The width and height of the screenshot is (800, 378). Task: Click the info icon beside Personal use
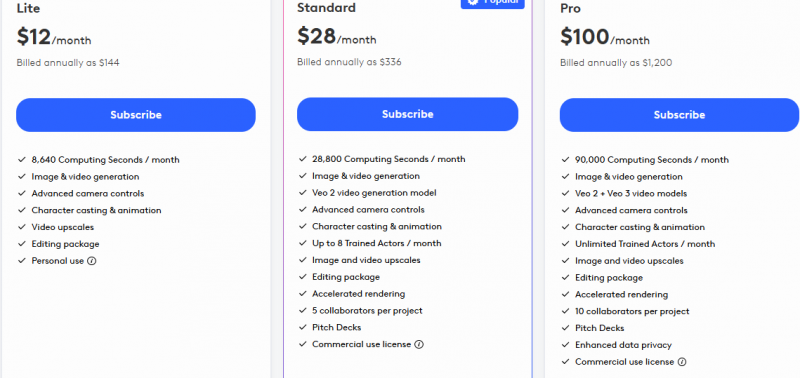tap(92, 261)
